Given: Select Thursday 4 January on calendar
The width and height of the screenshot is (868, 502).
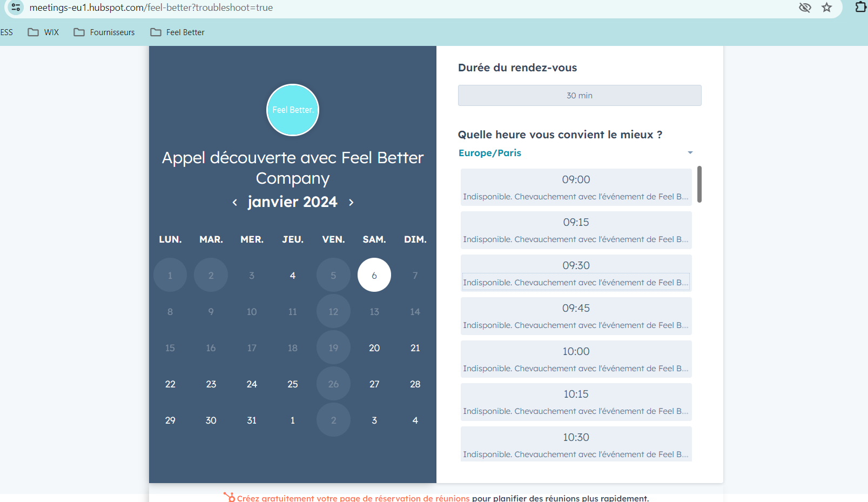Looking at the screenshot, I should pyautogui.click(x=293, y=275).
